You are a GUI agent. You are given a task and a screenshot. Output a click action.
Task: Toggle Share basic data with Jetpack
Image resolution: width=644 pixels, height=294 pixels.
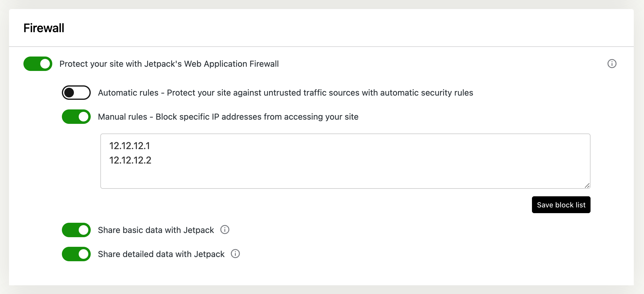[76, 230]
